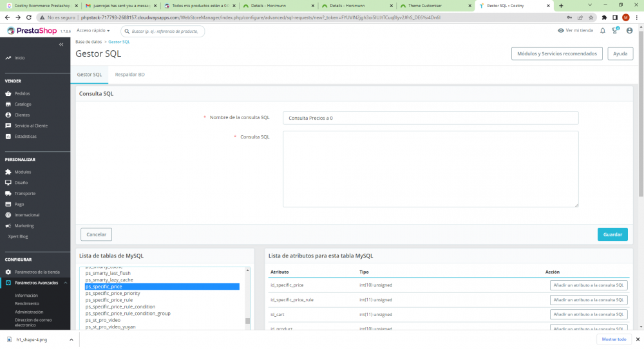The image size is (644, 349).
Task: Click Base de datos breadcrumb link
Action: pyautogui.click(x=88, y=42)
